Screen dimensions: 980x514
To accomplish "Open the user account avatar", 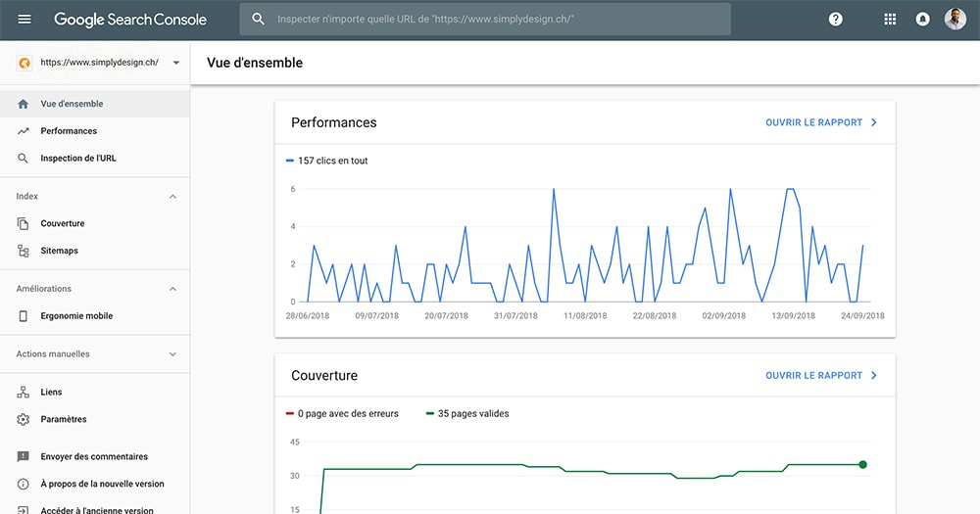I will point(955,19).
